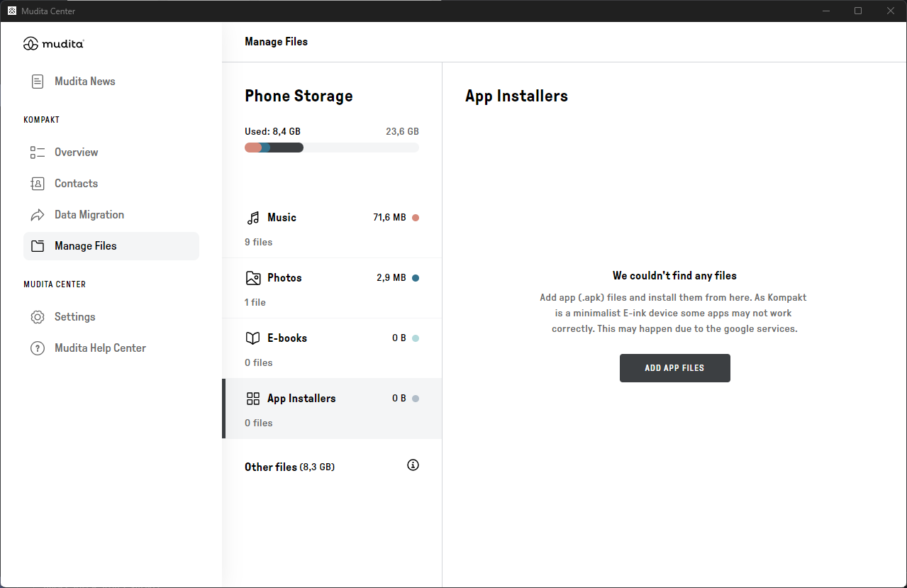Click the KOMPAKT section label
This screenshot has width=907, height=588.
[x=41, y=120]
